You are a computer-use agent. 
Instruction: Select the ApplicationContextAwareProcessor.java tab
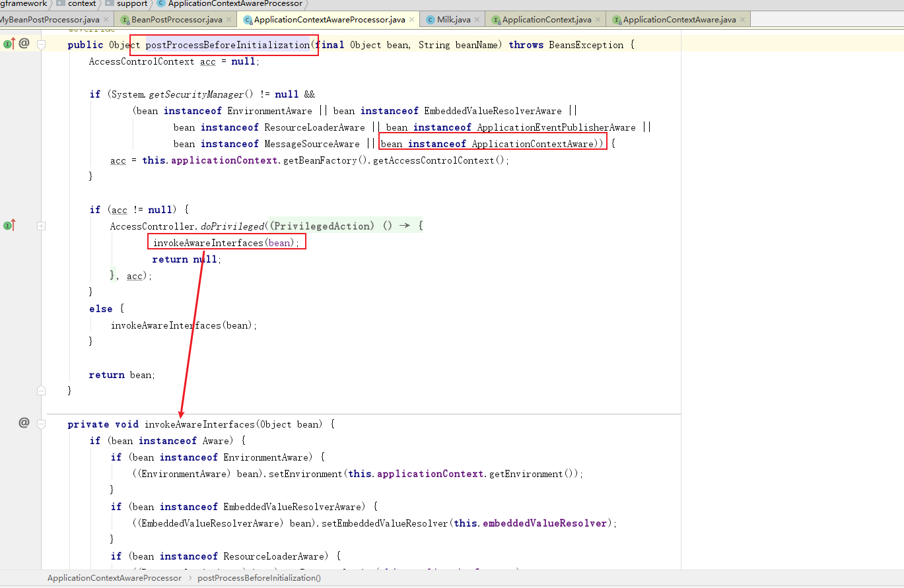pyautogui.click(x=330, y=20)
